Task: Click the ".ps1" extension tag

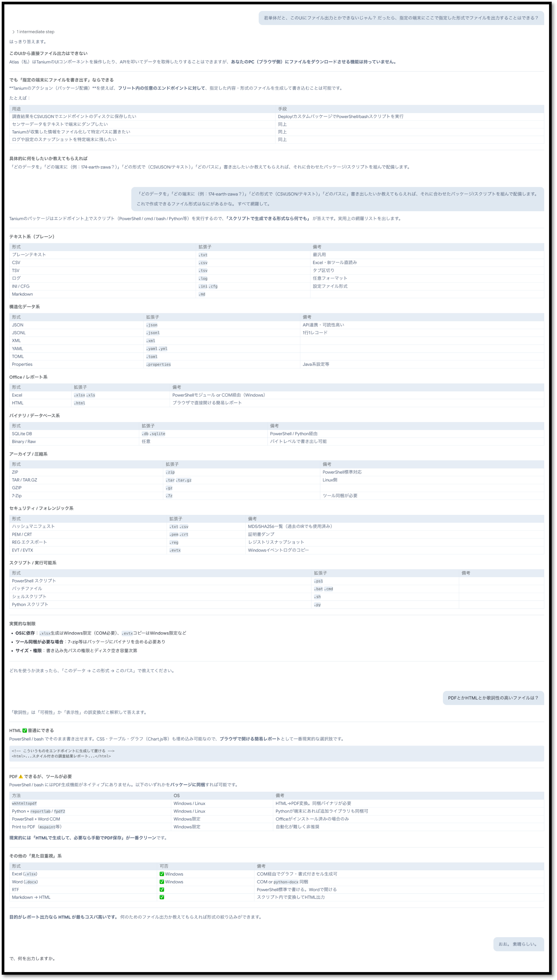Action: click(x=319, y=581)
